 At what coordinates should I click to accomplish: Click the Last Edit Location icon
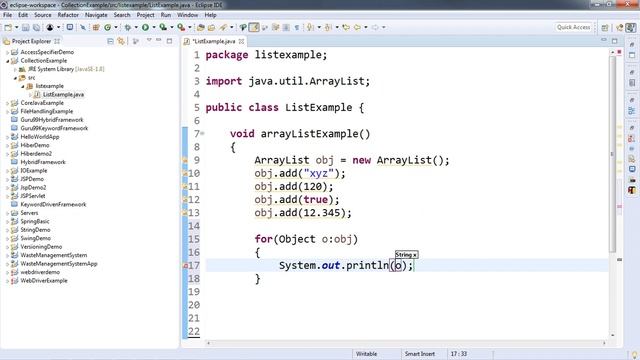coord(346,27)
